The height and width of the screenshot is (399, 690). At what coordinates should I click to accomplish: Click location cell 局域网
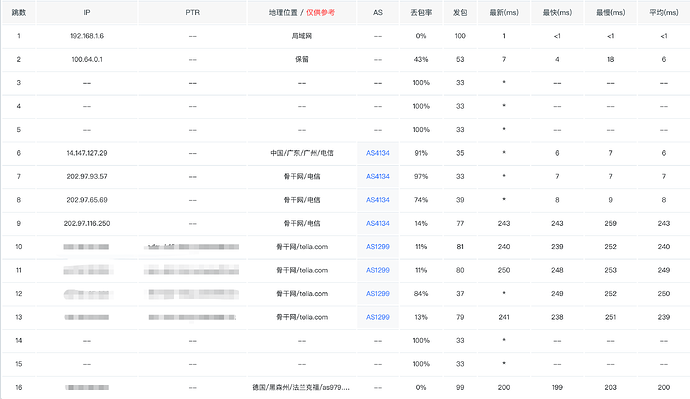point(302,36)
